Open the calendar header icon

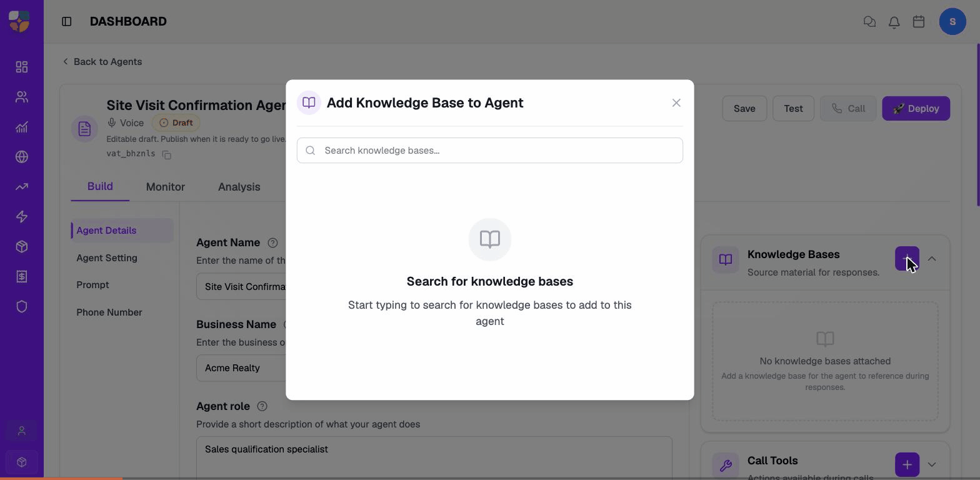[x=919, y=22]
